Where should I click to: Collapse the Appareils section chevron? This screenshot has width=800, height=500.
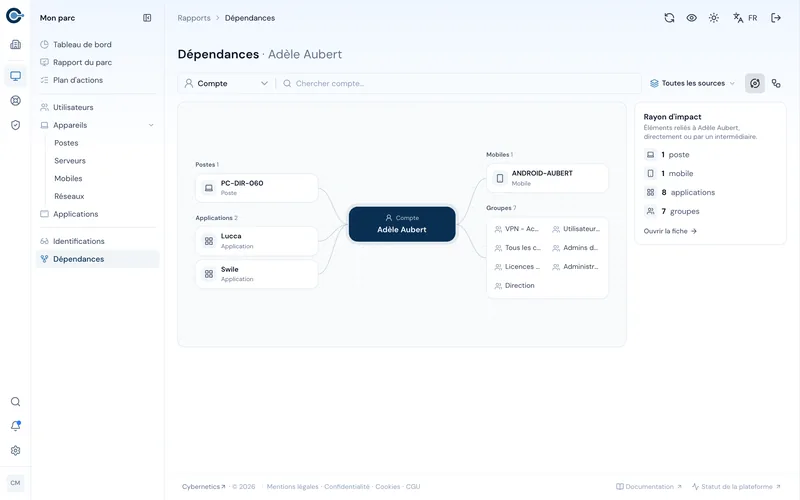coord(151,125)
